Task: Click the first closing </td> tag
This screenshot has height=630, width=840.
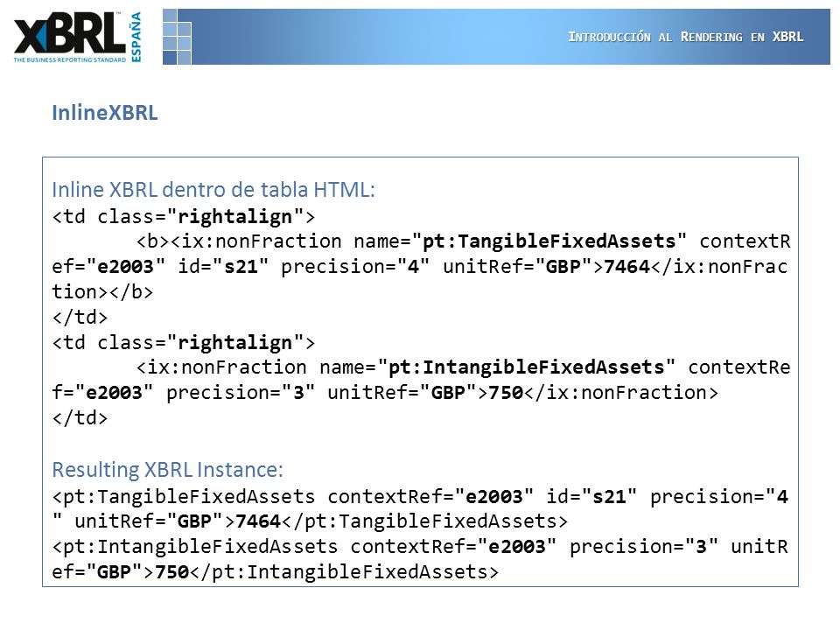Action: 80,317
